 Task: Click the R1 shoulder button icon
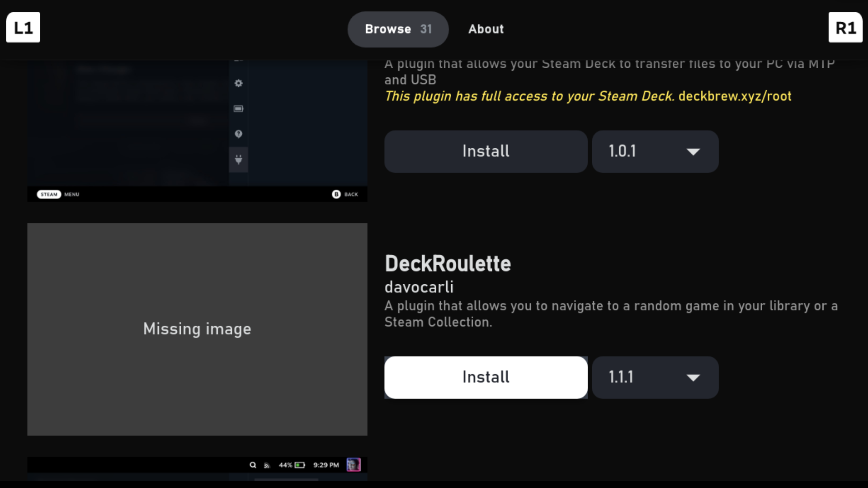pyautogui.click(x=845, y=28)
